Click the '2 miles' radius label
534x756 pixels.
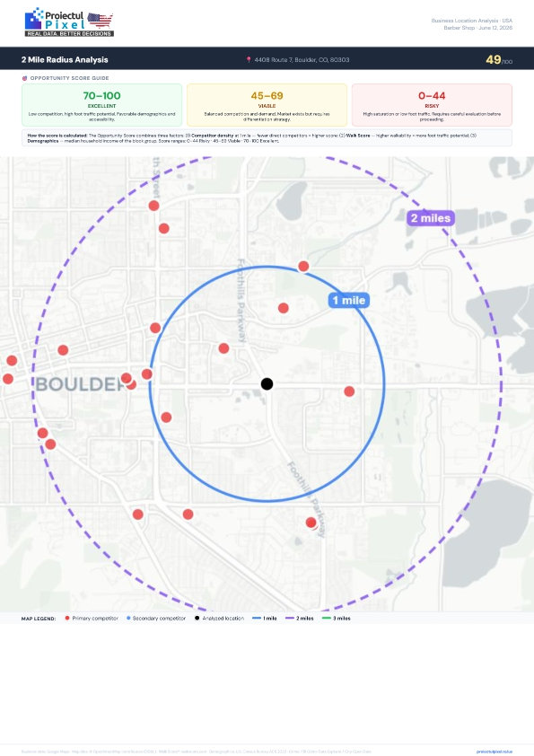pyautogui.click(x=431, y=218)
